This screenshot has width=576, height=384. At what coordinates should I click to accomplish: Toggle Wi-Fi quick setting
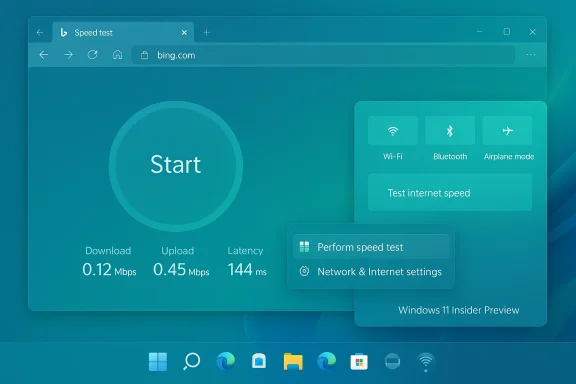393,130
